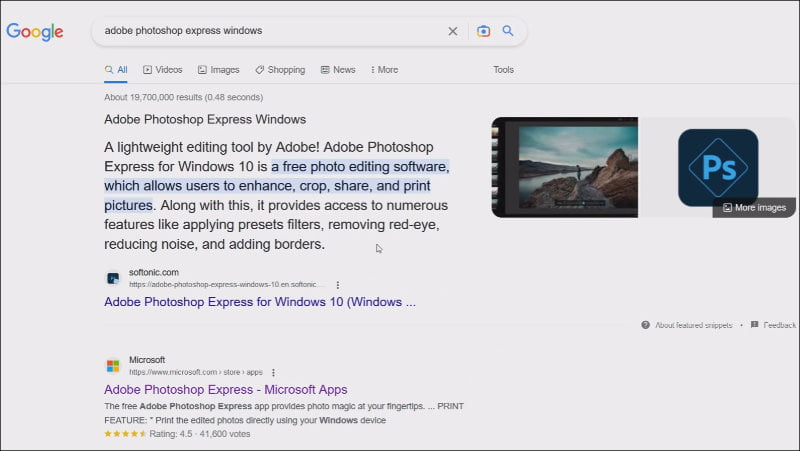The width and height of the screenshot is (800, 451).
Task: Click the softonic.com site name
Action: pos(154,272)
